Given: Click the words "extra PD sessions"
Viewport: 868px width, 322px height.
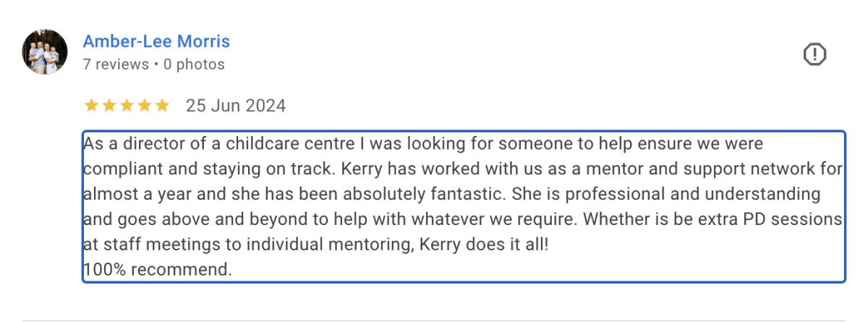Looking at the screenshot, I should coord(778,219).
